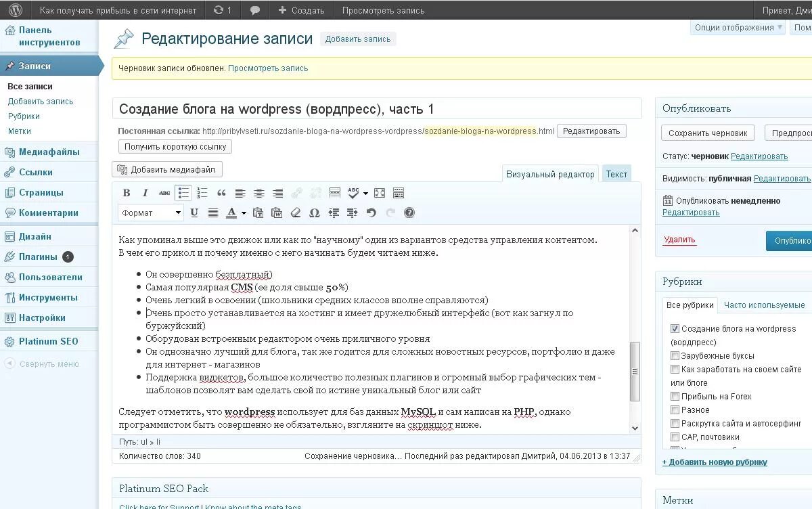Image resolution: width=812 pixels, height=509 pixels.
Task: Open the Формат paragraph style dropdown
Action: (x=151, y=213)
